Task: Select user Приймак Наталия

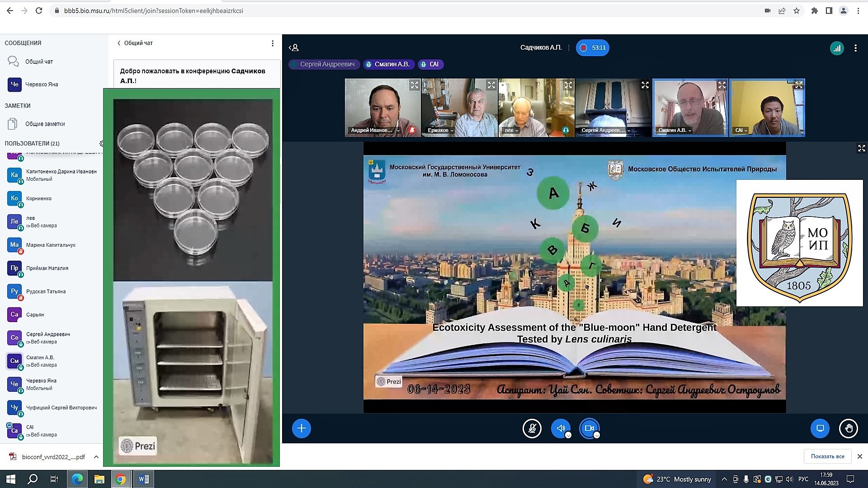Action: (53, 268)
